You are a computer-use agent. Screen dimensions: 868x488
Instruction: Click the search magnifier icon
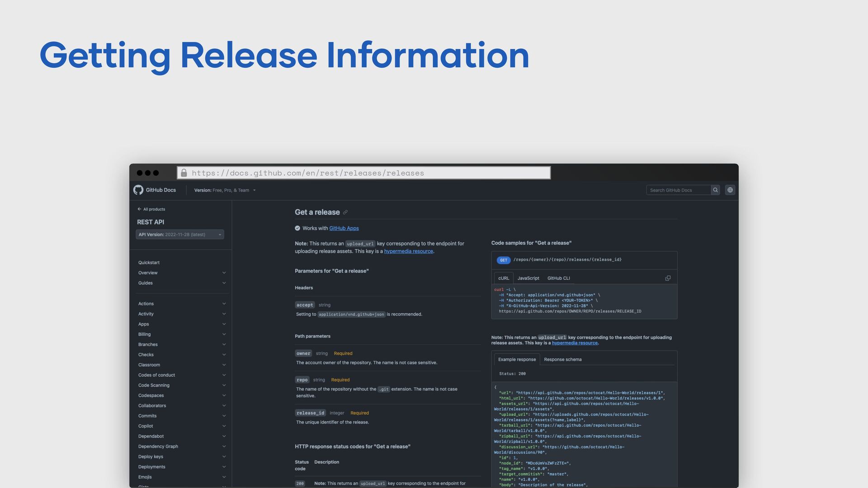715,190
